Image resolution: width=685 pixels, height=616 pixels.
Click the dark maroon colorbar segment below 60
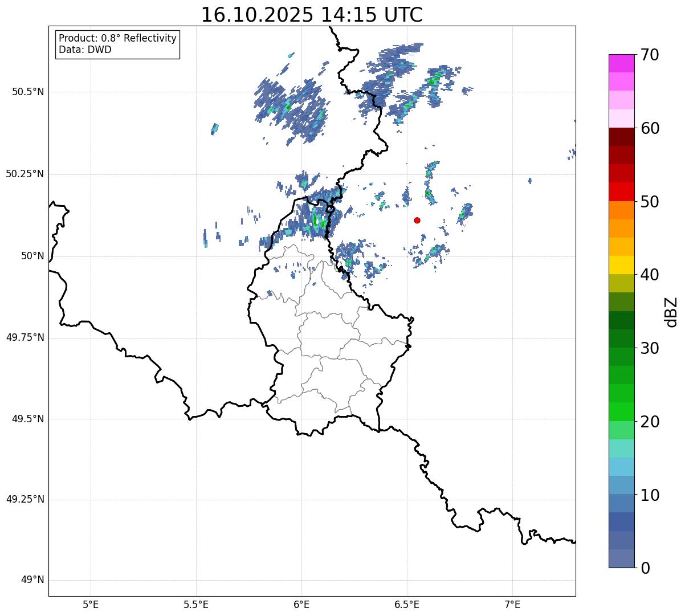pyautogui.click(x=622, y=137)
